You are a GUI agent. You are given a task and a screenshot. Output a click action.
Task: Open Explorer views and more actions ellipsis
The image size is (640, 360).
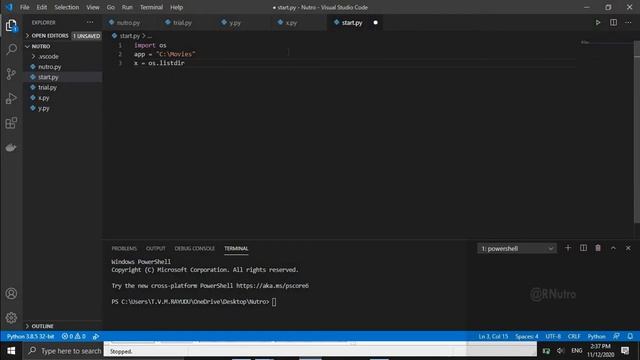tap(90, 22)
